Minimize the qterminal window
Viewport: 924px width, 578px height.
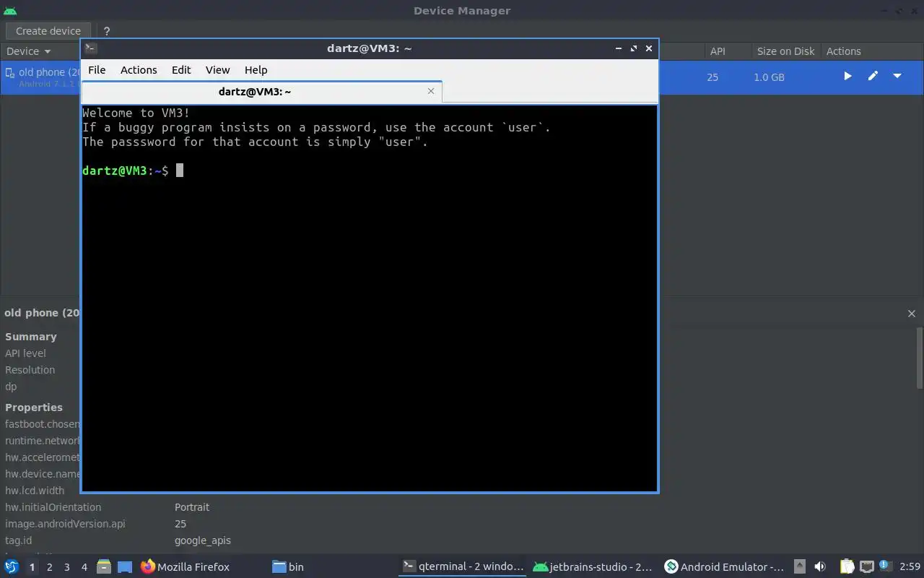point(619,48)
